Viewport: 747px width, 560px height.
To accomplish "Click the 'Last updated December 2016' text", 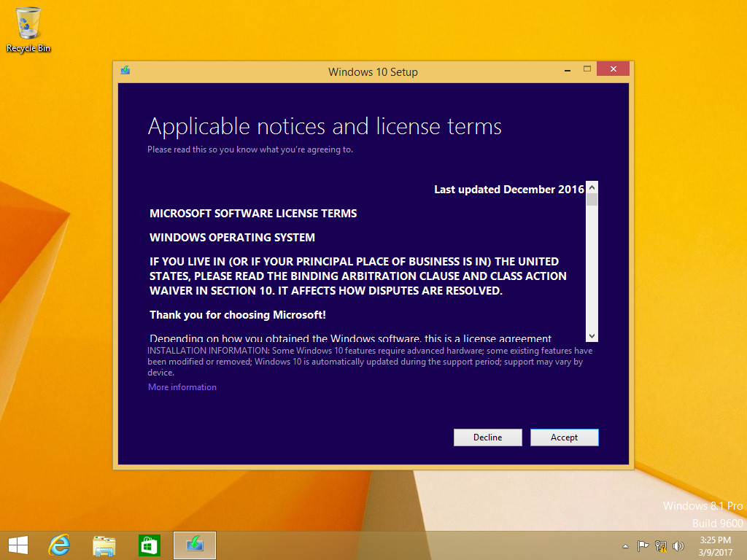I will coord(508,190).
